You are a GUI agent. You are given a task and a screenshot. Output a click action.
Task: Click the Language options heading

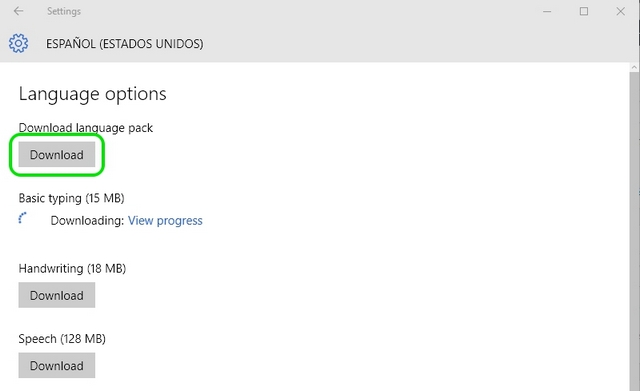pyautogui.click(x=93, y=94)
